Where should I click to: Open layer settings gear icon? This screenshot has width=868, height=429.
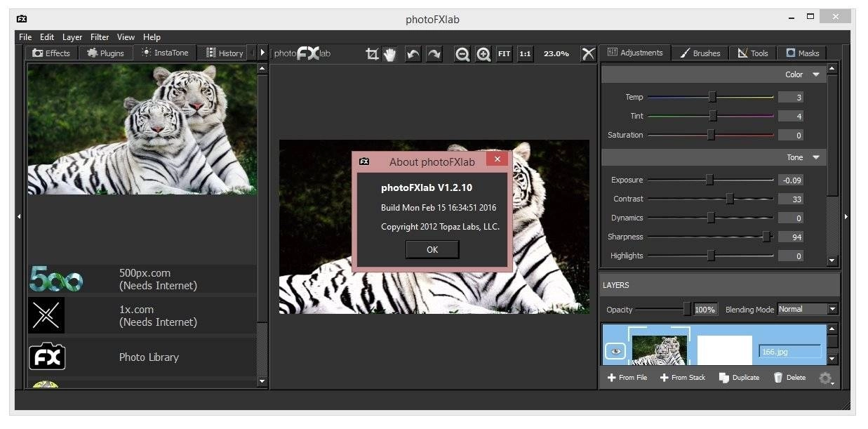(825, 378)
